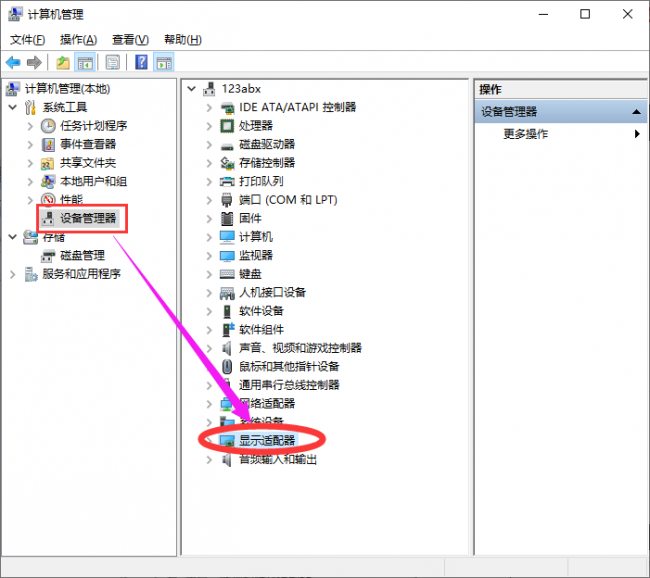Click the forward arrow toolbar icon
650x578 pixels.
coord(34,63)
